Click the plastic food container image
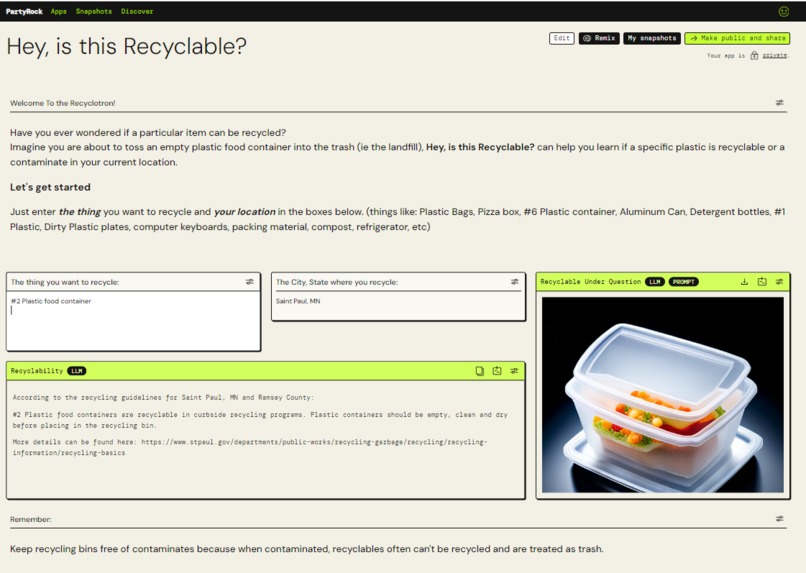The height and width of the screenshot is (573, 806). tap(663, 395)
